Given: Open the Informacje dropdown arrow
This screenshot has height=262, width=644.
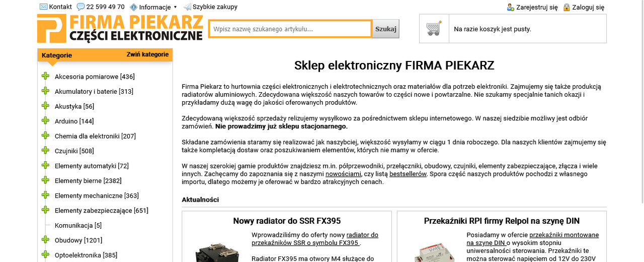Looking at the screenshot, I should [x=175, y=7].
